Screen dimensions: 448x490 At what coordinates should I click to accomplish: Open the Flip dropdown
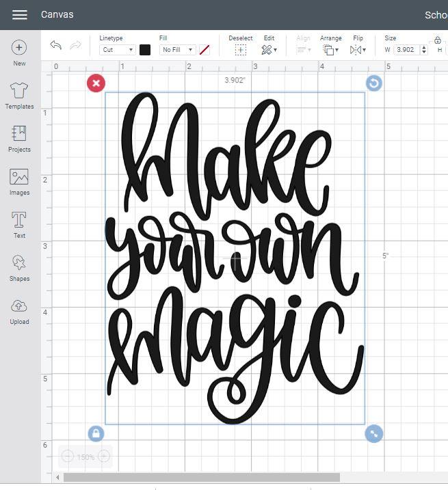[358, 50]
